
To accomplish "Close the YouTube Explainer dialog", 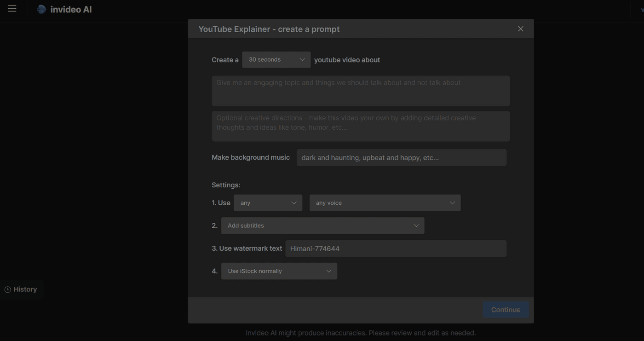I will pyautogui.click(x=520, y=29).
